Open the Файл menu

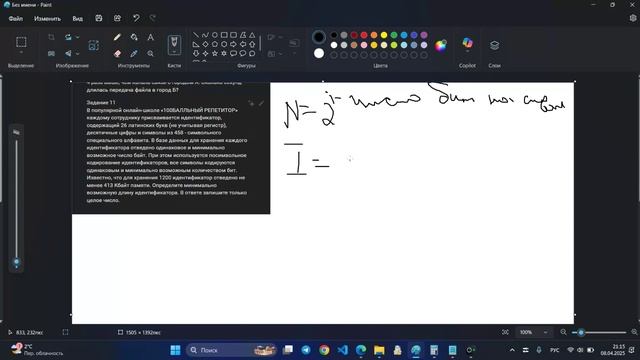pyautogui.click(x=16, y=19)
